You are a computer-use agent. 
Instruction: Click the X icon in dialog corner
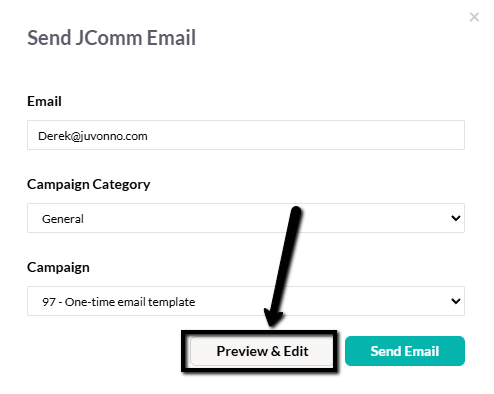(x=474, y=17)
